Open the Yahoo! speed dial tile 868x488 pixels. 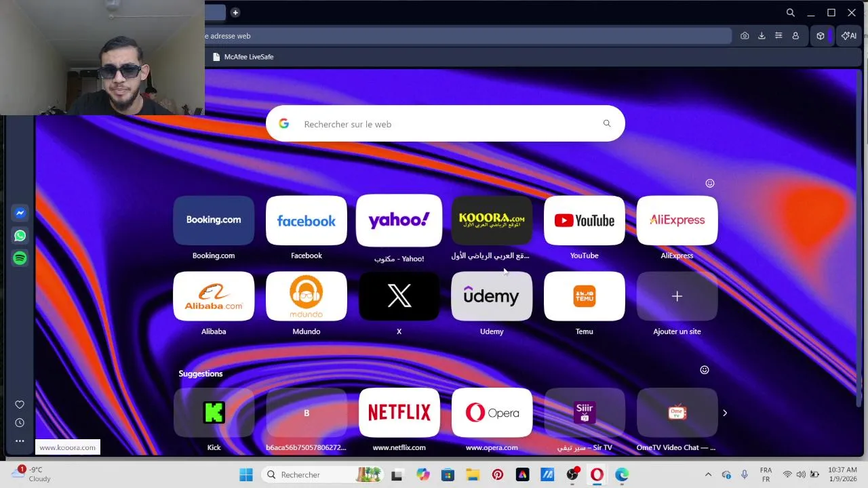tap(399, 220)
